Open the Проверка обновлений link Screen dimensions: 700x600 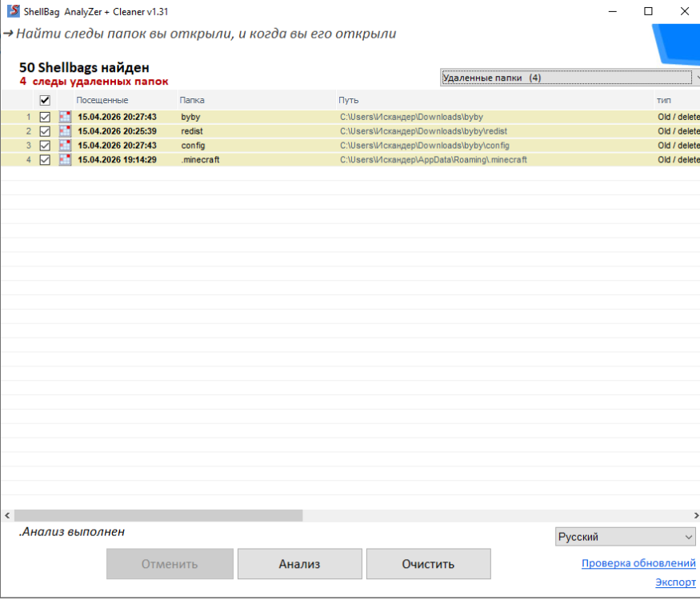pyautogui.click(x=638, y=563)
